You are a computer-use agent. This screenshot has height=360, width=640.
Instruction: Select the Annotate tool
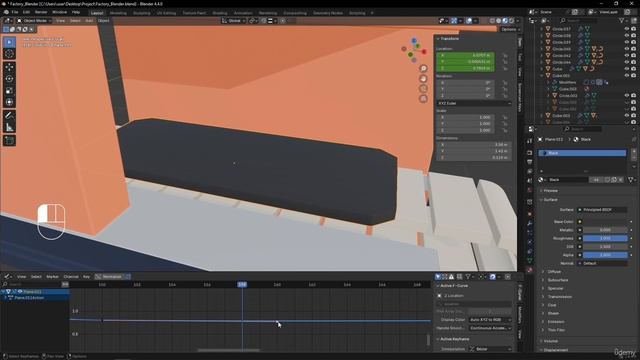pyautogui.click(x=9, y=116)
